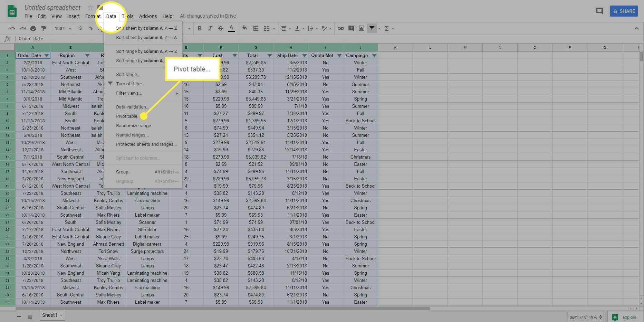The height and width of the screenshot is (322, 644).
Task: Open Text wrapping options
Action: 310,28
